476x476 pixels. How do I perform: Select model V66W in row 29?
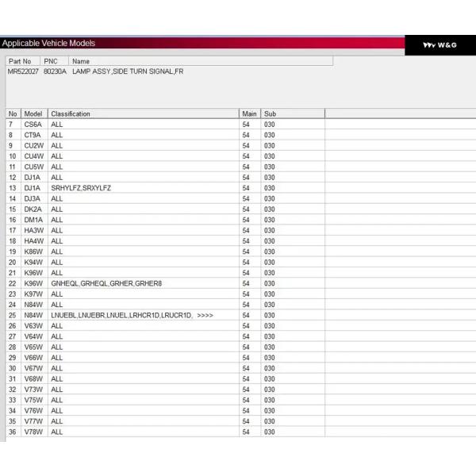[x=33, y=358]
